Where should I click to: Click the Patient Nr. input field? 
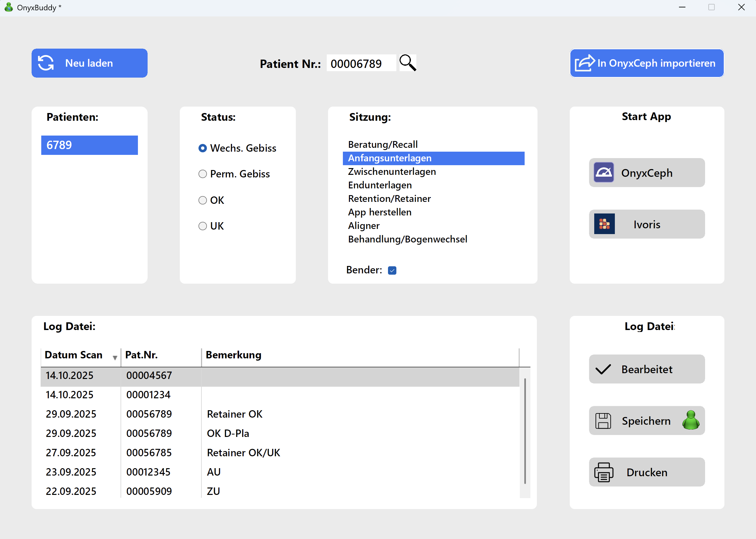361,63
